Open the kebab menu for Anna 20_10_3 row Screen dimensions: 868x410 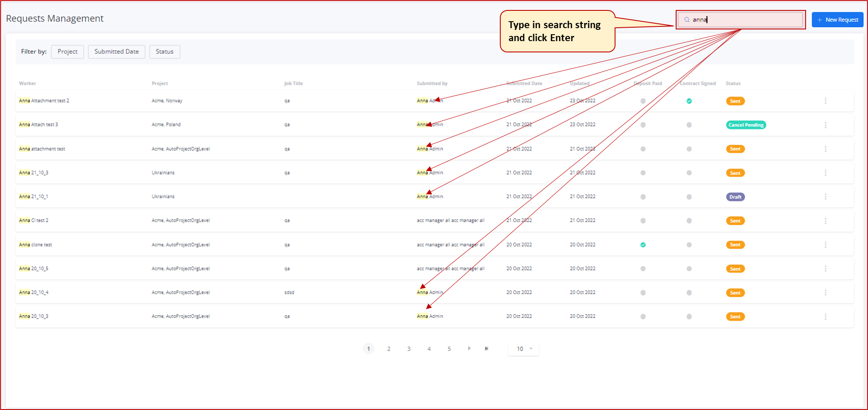[826, 316]
